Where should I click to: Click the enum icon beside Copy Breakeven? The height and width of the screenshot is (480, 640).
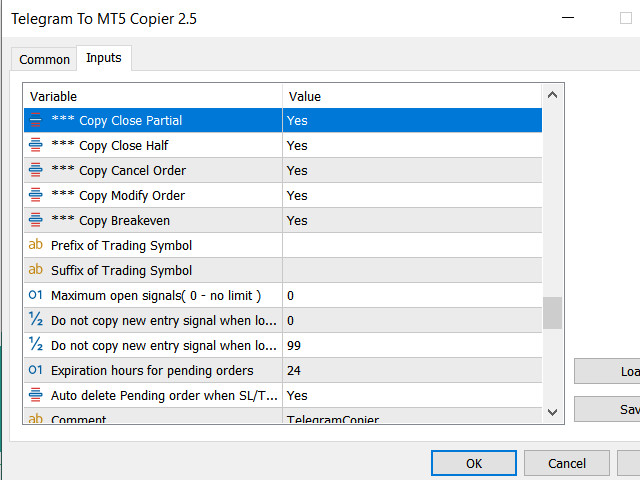coord(36,220)
